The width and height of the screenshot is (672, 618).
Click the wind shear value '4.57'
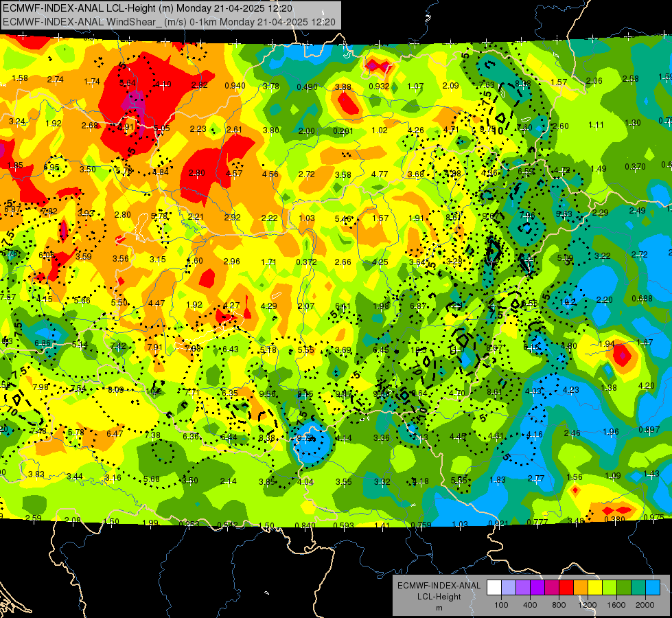234,174
